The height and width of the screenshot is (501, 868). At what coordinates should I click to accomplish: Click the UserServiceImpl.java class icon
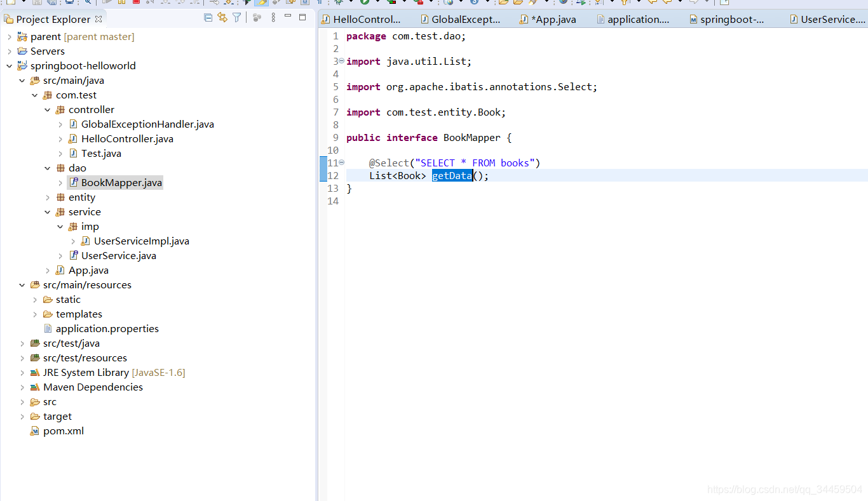[86, 241]
